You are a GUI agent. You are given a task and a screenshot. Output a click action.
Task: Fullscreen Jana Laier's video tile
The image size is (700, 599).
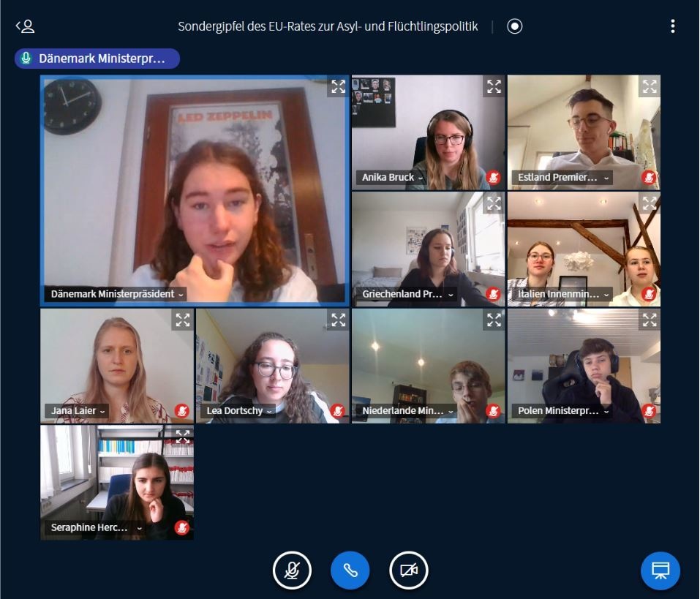(183, 320)
